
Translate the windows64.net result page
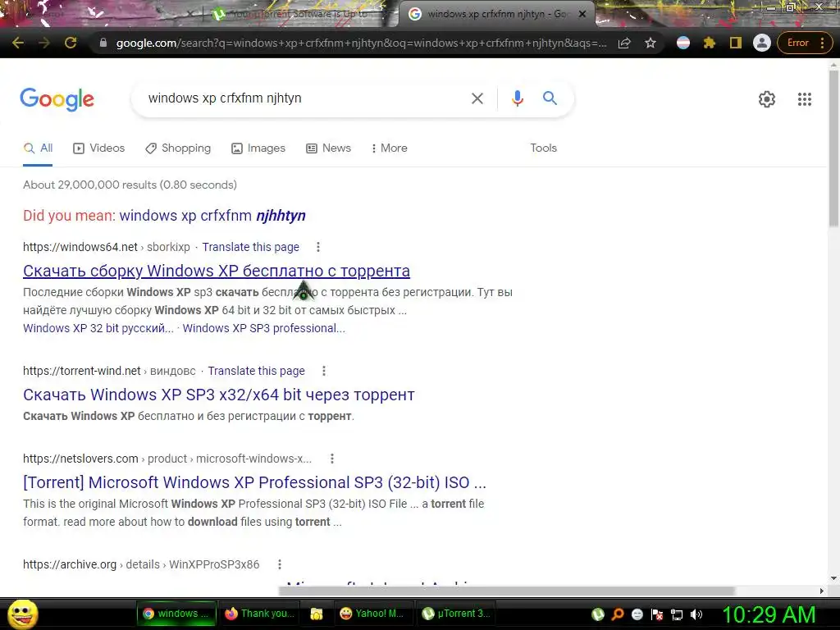coord(251,247)
